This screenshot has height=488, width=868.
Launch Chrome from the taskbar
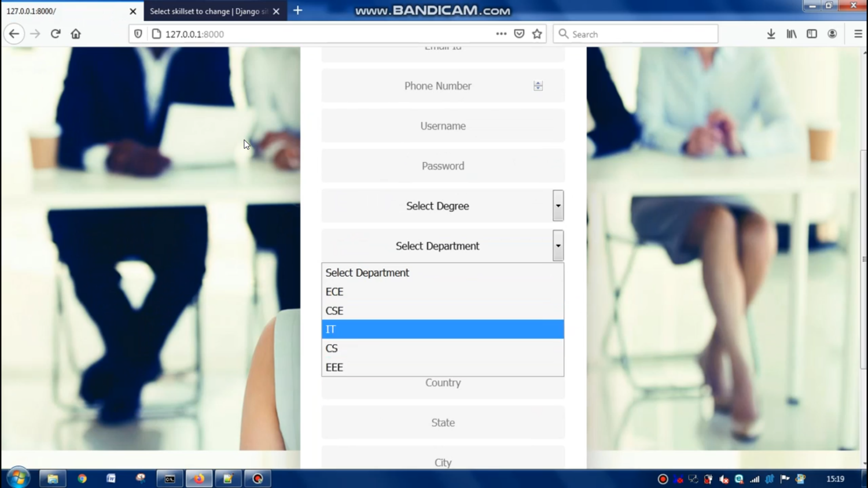click(82, 478)
